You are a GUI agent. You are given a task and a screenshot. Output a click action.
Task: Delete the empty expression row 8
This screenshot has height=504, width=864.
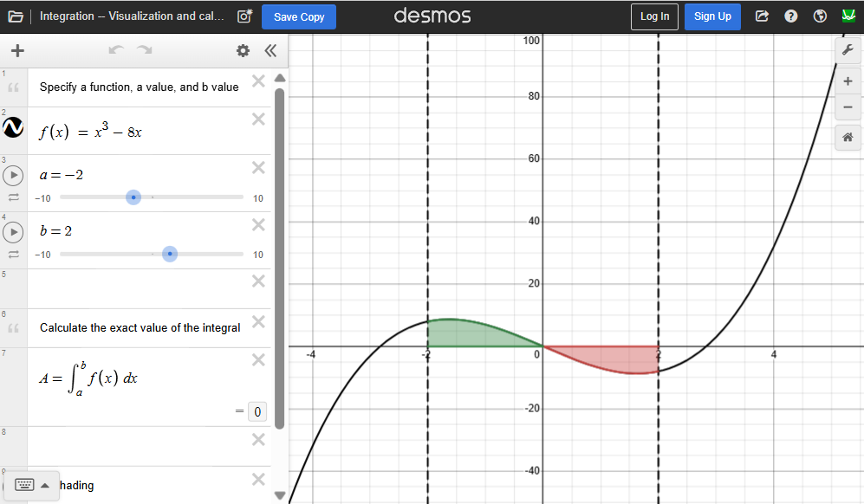(x=258, y=440)
